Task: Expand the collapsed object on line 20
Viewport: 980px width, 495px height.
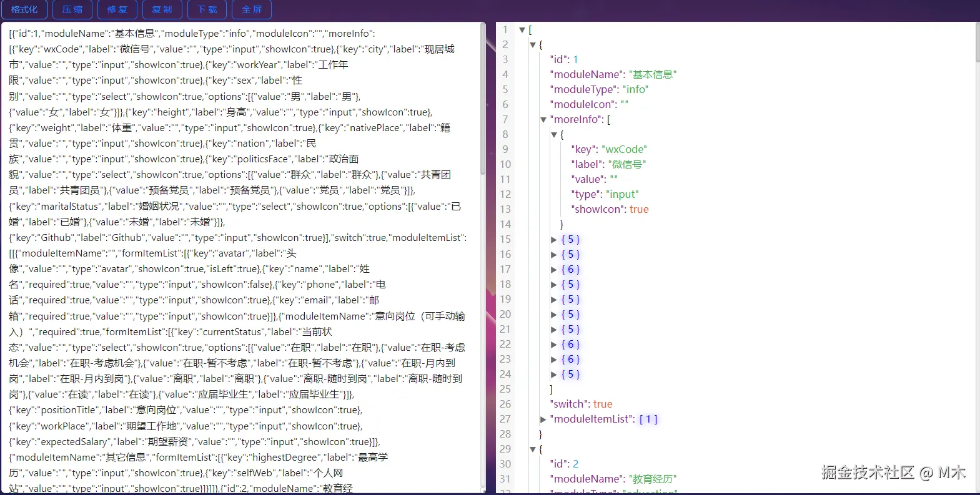Action: [x=554, y=315]
